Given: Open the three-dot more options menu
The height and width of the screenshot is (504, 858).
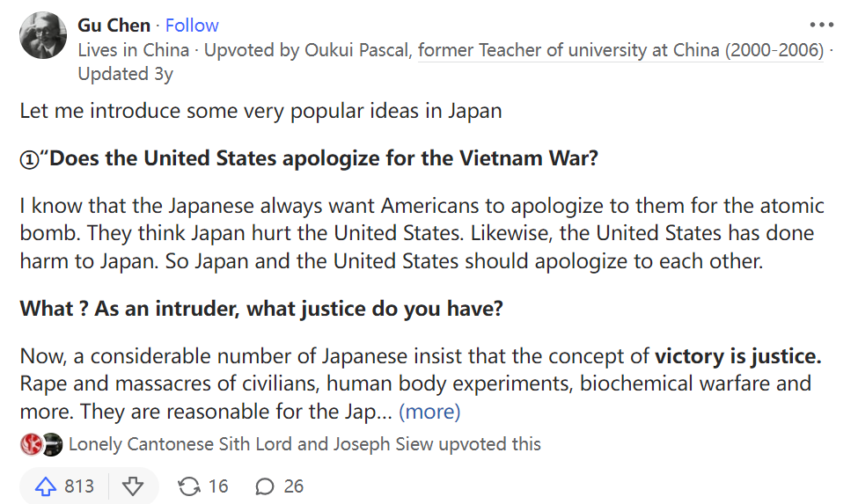Looking at the screenshot, I should pyautogui.click(x=820, y=25).
